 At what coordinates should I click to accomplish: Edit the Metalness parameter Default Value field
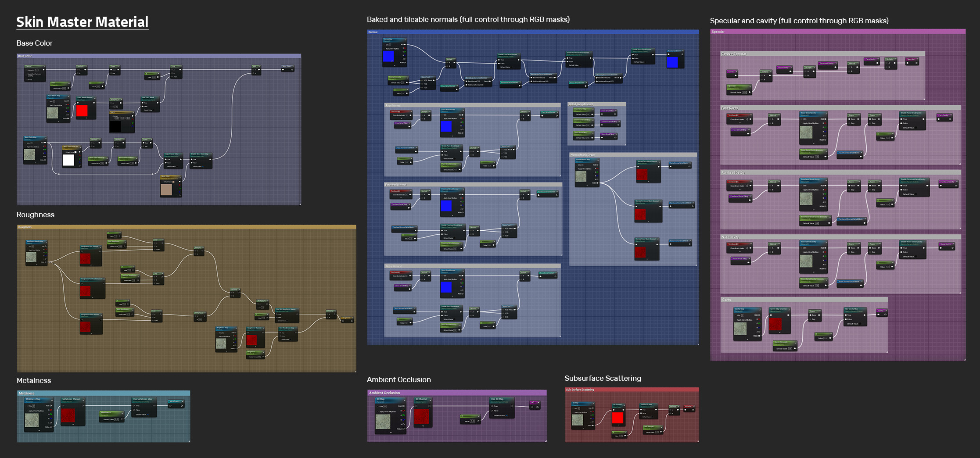116,419
